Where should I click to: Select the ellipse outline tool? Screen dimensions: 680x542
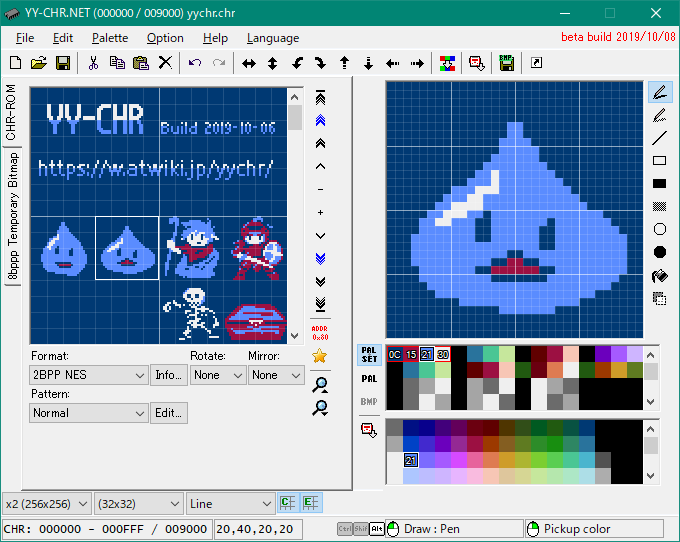tap(660, 229)
